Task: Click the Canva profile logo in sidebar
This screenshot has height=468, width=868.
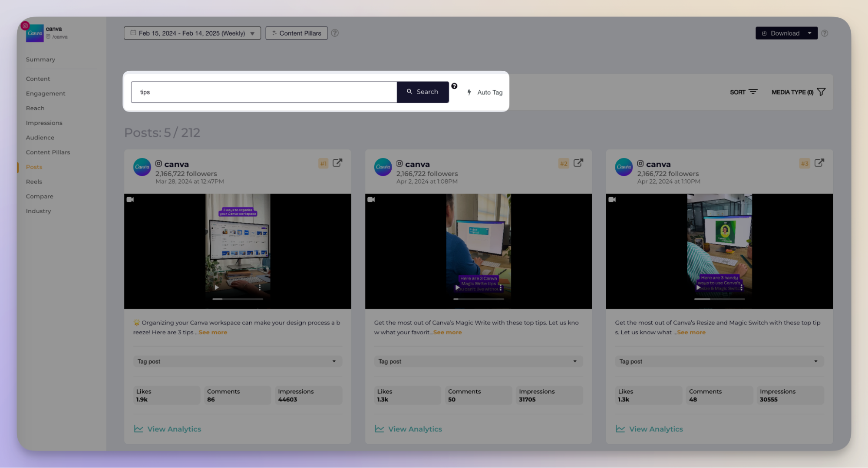Action: coord(35,33)
